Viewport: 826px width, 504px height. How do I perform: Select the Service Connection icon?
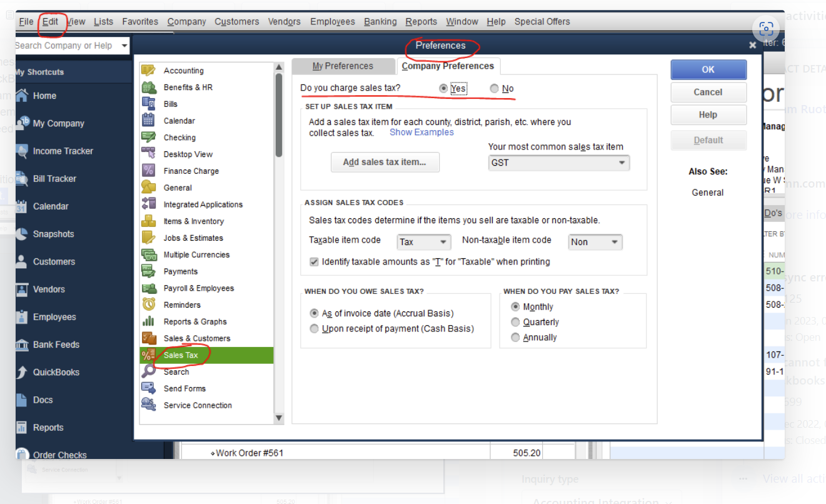148,405
